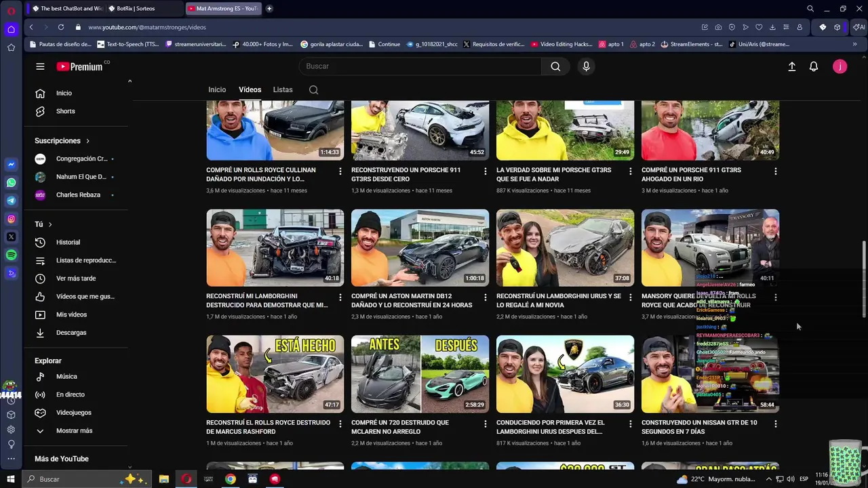The image size is (868, 488).
Task: Open Chrome from the Windows taskbar
Action: click(x=231, y=479)
